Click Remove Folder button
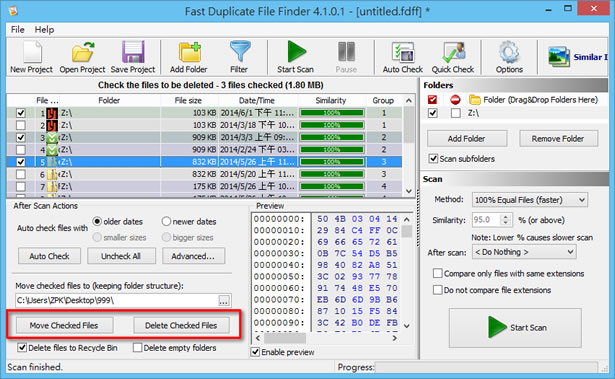Screen dimensions: 615x379 point(558,138)
